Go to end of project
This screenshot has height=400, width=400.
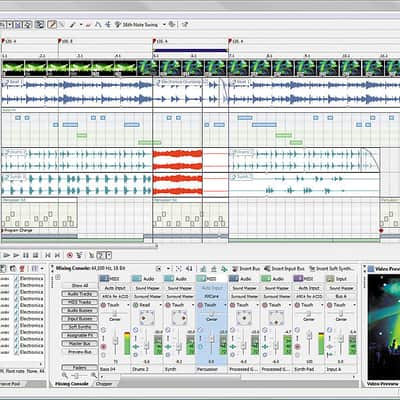pyautogui.click(x=57, y=255)
